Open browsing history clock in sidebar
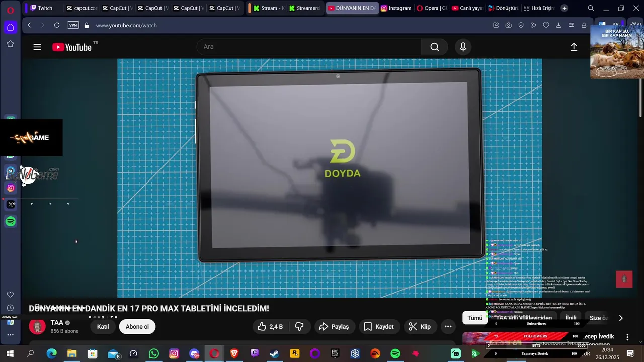The image size is (644, 362). pos(10,308)
